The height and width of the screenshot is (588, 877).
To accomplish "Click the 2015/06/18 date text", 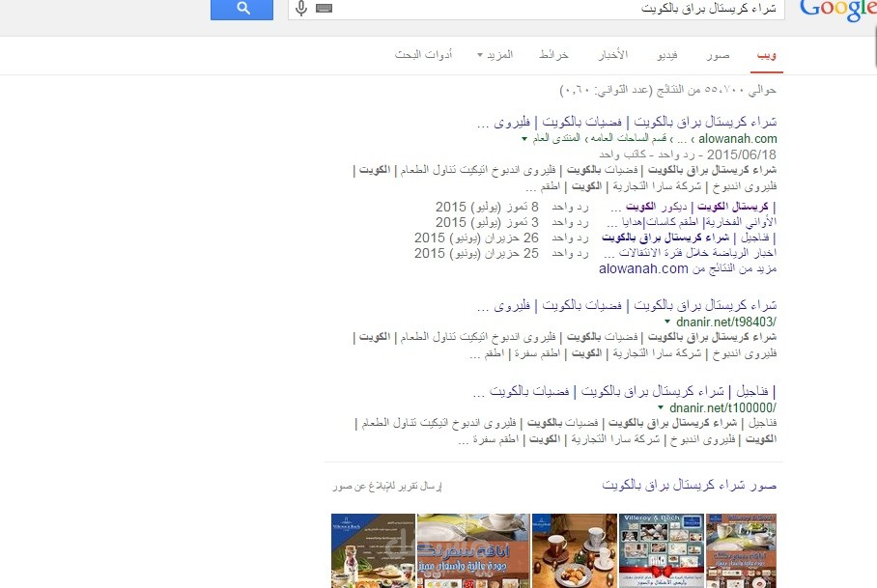I will 741,154.
